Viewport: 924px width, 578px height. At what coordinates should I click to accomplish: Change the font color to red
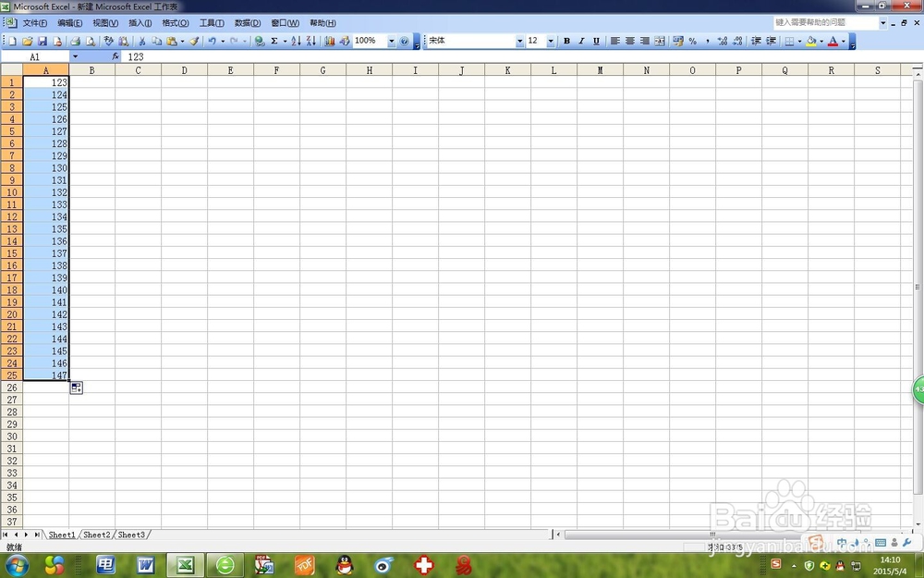[831, 41]
